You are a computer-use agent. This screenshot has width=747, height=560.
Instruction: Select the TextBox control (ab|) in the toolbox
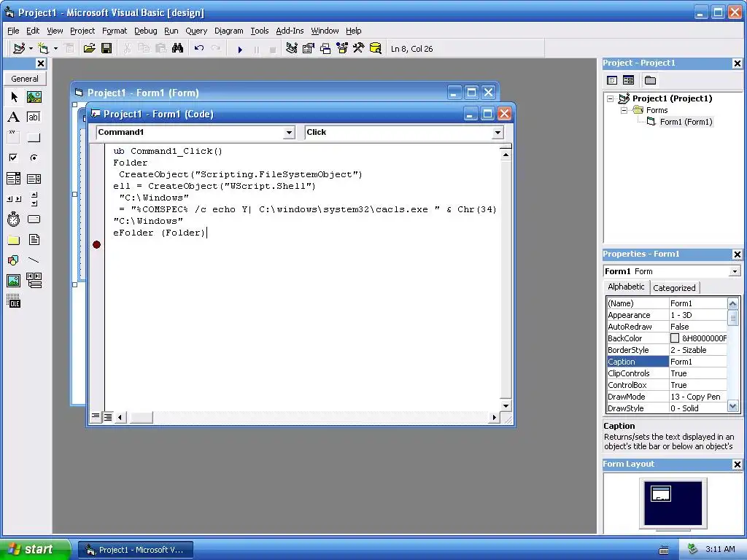pos(34,117)
